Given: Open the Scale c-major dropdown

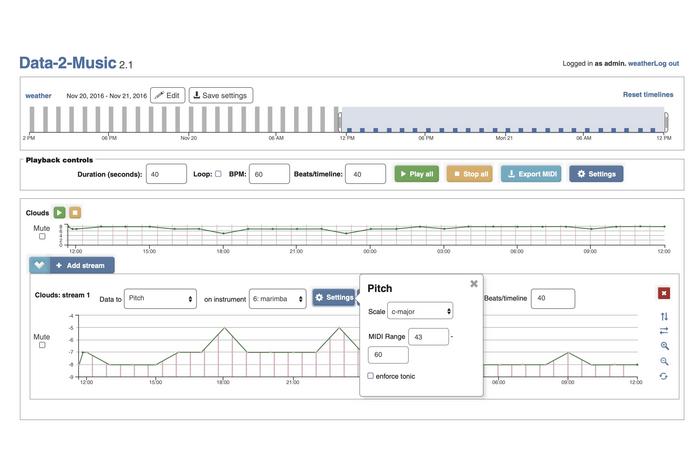Looking at the screenshot, I should tap(421, 312).
